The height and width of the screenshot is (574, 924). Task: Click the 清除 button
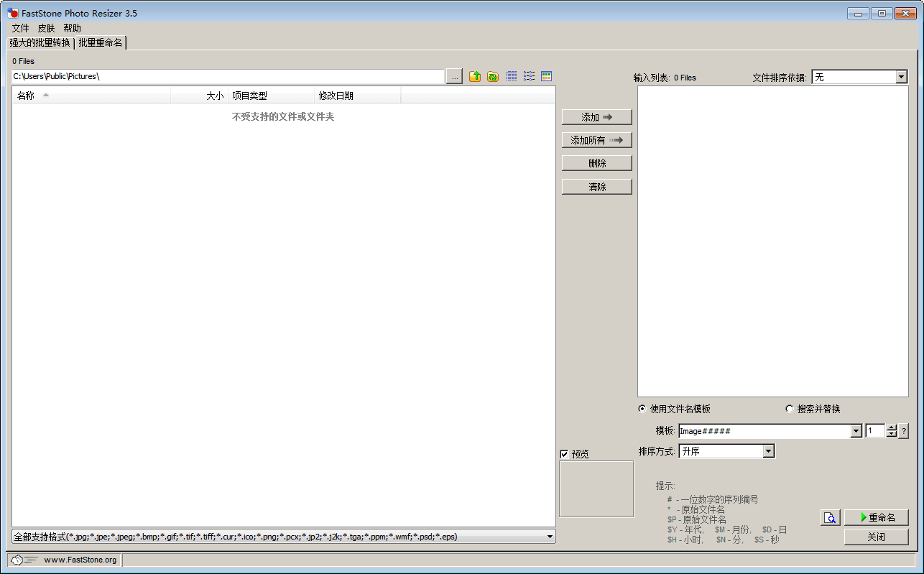pyautogui.click(x=597, y=187)
